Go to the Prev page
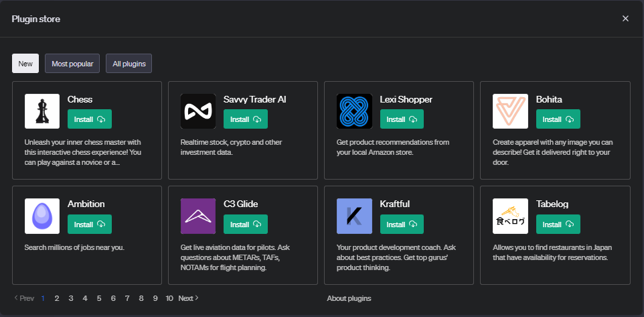 pos(24,298)
